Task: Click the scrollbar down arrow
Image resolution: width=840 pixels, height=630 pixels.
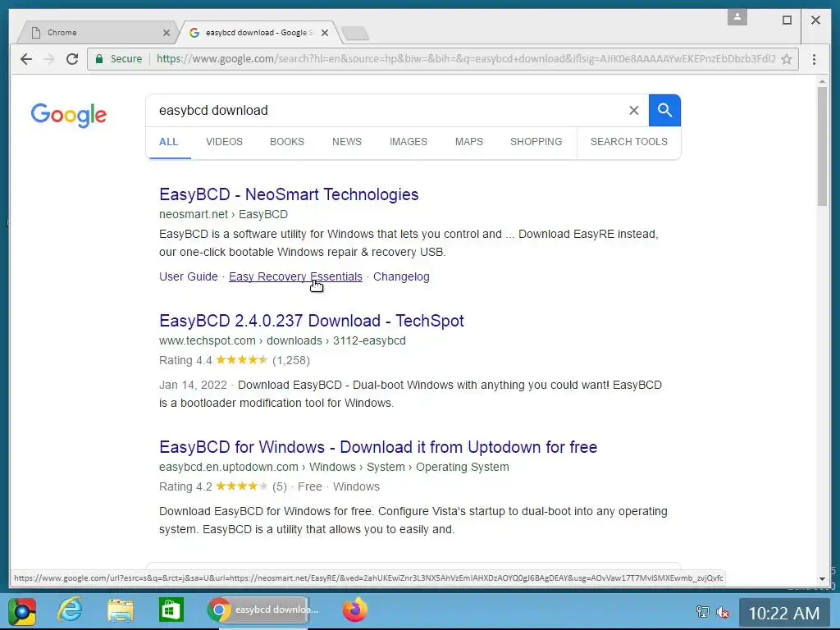Action: click(x=822, y=579)
